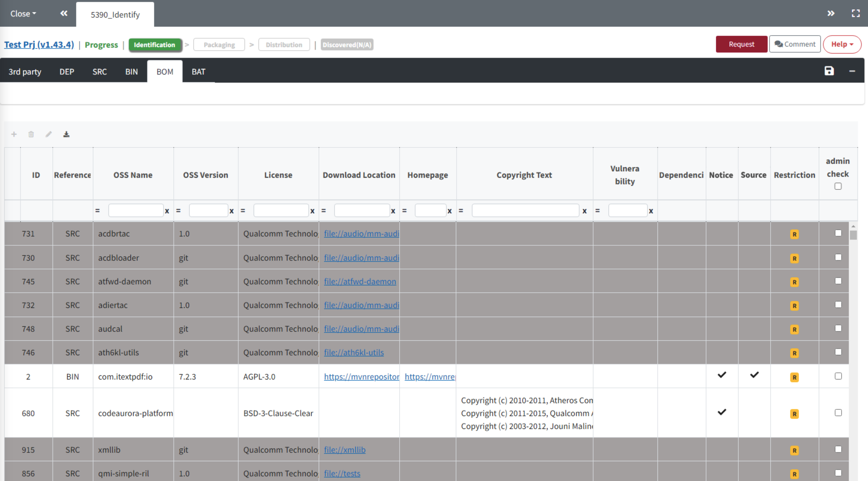Click the double right chevron icon
This screenshot has width=868, height=481.
[831, 13]
